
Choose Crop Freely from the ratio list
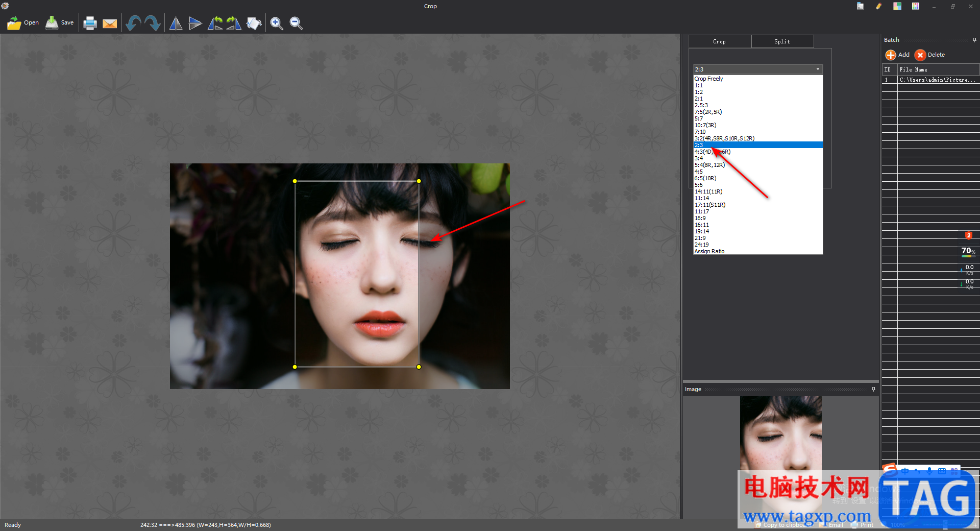pyautogui.click(x=758, y=79)
